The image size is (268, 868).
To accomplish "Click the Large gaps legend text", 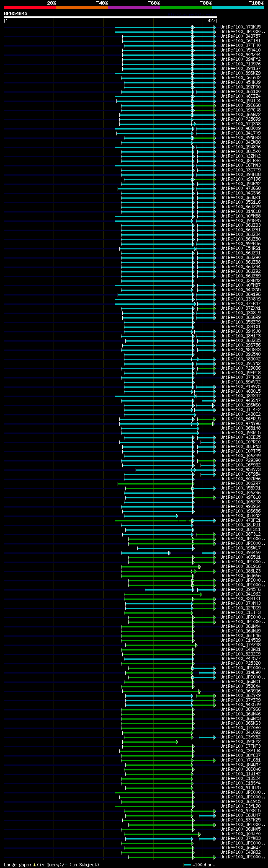I will click(52, 865).
